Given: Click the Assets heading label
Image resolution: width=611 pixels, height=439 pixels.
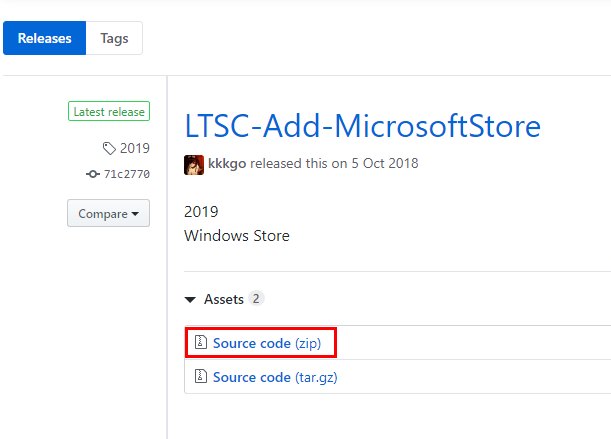Looking at the screenshot, I should pos(224,299).
